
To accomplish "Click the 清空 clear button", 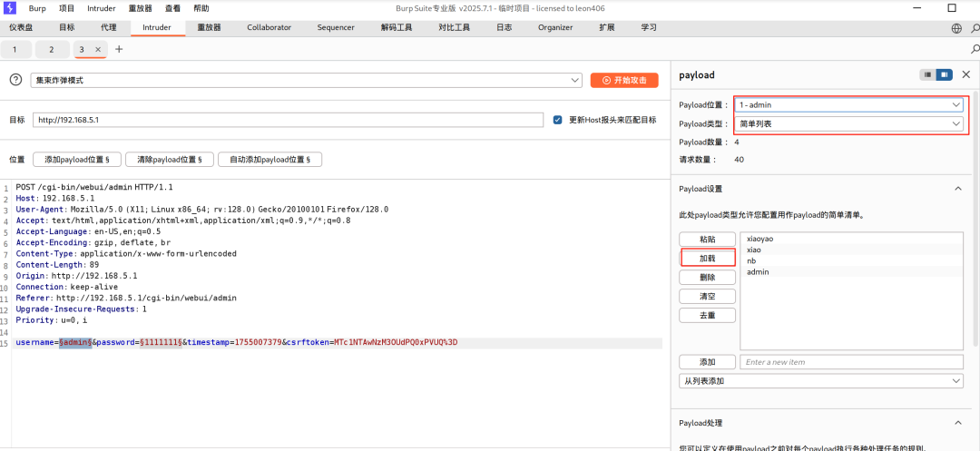I will 707,296.
